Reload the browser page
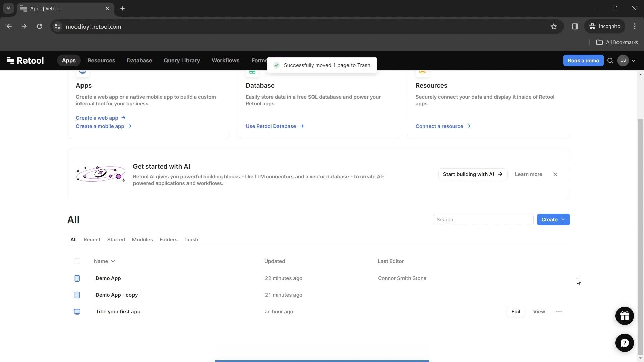 point(39,26)
